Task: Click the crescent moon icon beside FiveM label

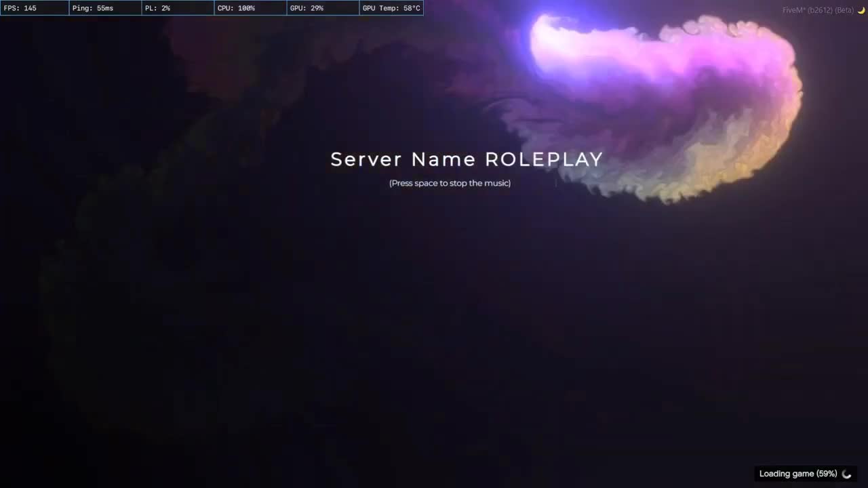Action: [x=862, y=9]
